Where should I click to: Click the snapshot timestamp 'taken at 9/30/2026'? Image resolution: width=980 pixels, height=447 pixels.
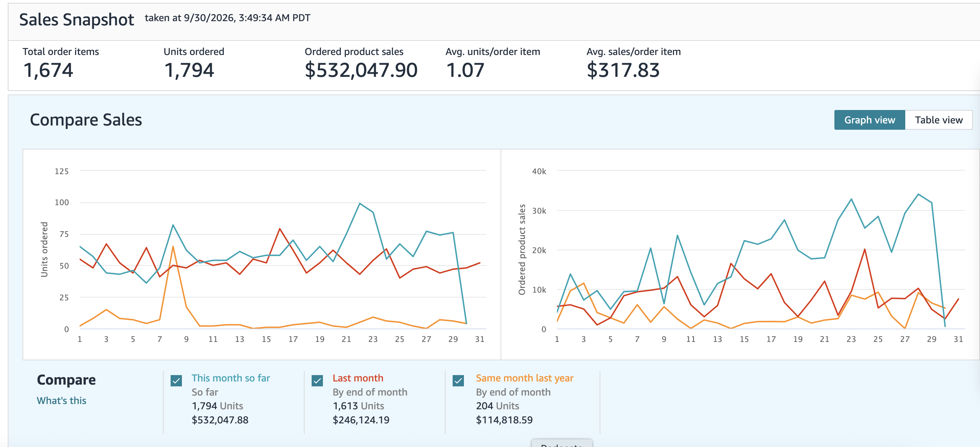coord(227,18)
